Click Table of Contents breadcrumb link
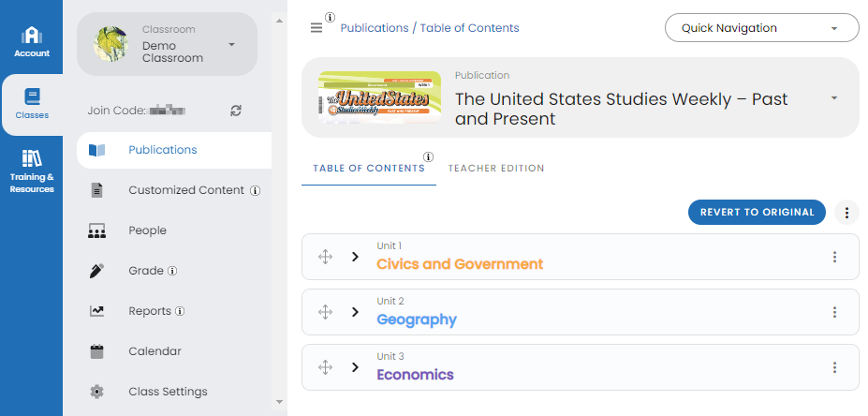The width and height of the screenshot is (868, 416). 469,28
